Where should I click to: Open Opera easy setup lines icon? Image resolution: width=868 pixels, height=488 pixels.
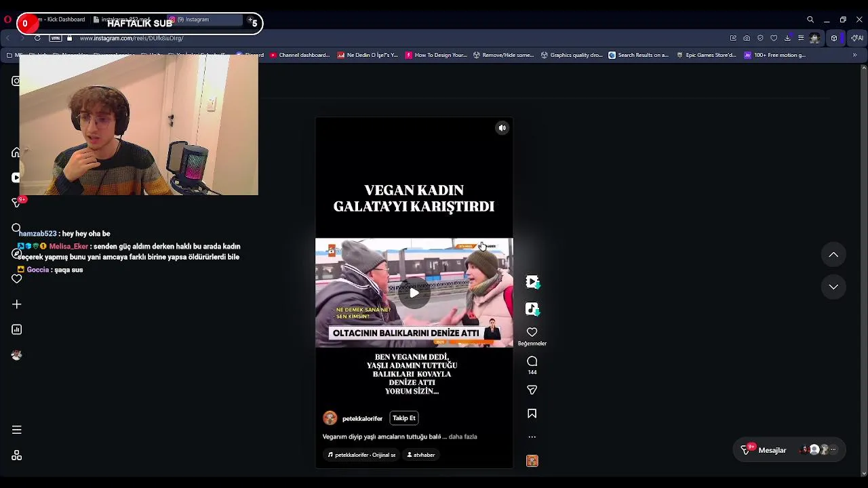(x=801, y=38)
